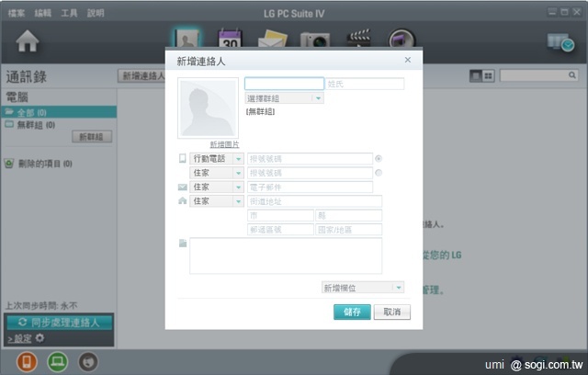Screen dimensions: 588x375
Task: Click the [無群組] label in dialog
Action: pyautogui.click(x=260, y=111)
